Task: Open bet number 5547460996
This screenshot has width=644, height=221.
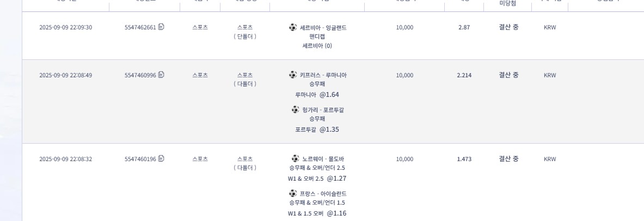Action: click(140, 75)
